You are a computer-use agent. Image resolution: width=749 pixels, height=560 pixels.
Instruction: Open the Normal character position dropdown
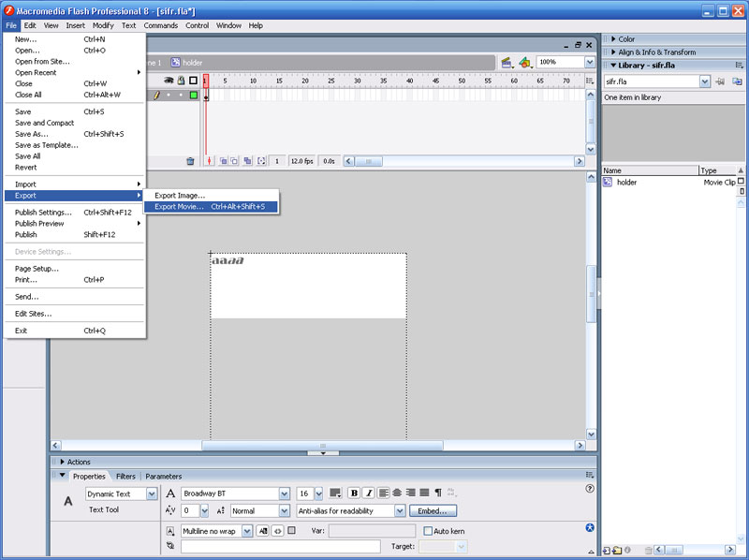tap(285, 510)
